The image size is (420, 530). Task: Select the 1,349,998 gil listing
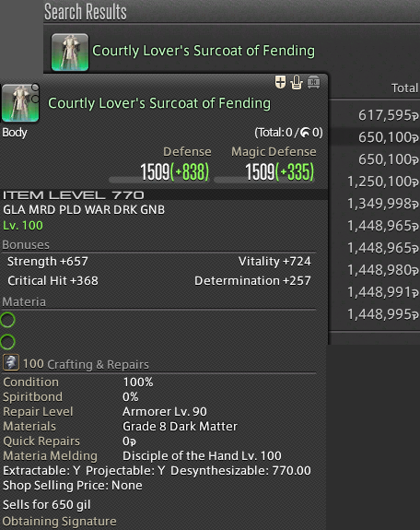pos(374,204)
